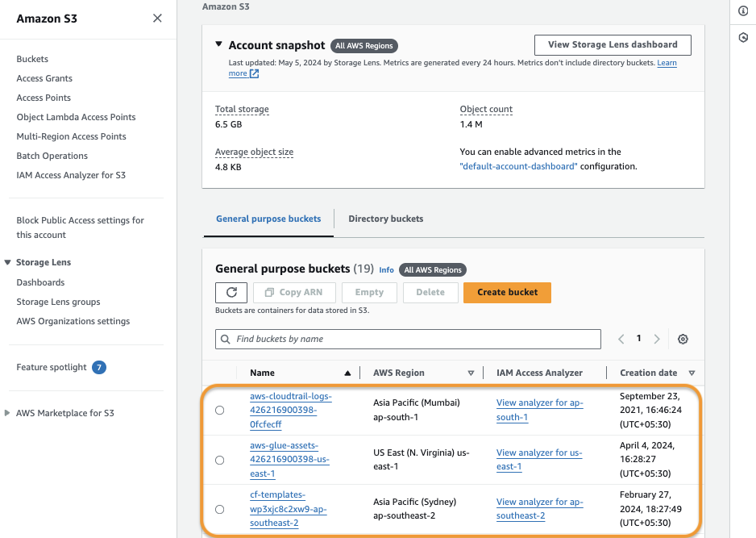Sort buckets by AWS Region arrow
756x538 pixels.
pos(471,373)
